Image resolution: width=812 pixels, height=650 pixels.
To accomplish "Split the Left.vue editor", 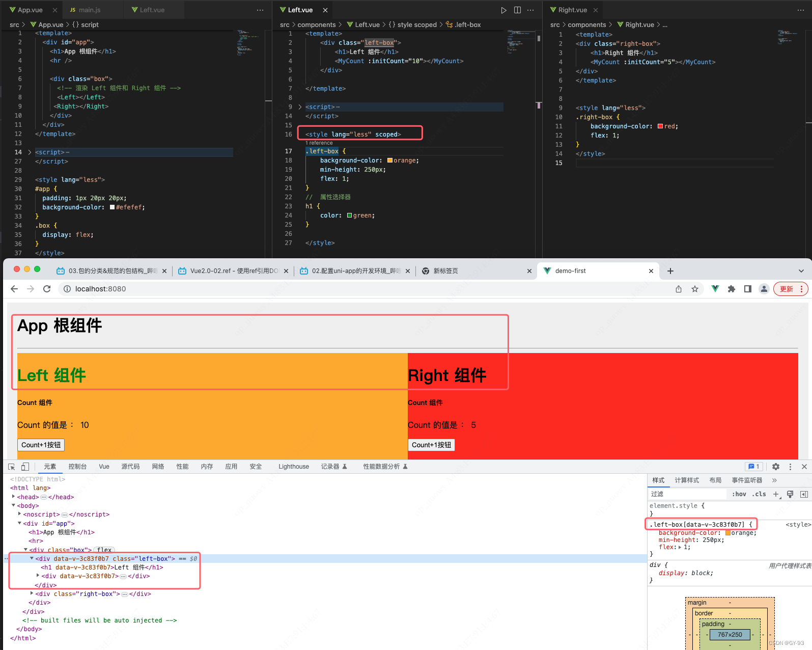I will click(x=517, y=10).
